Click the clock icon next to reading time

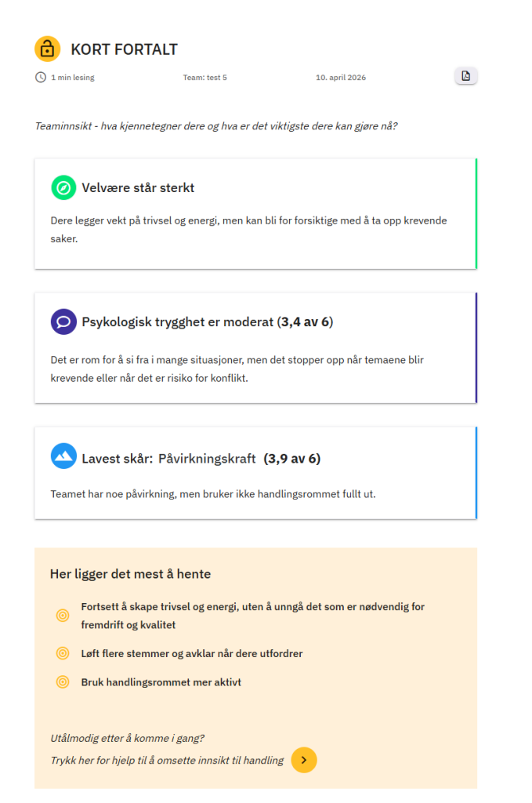point(41,78)
